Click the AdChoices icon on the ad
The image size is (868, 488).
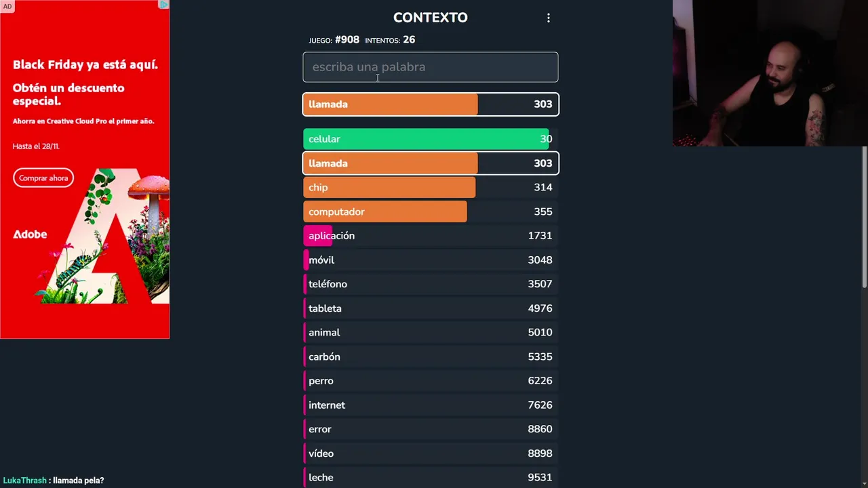coord(163,5)
